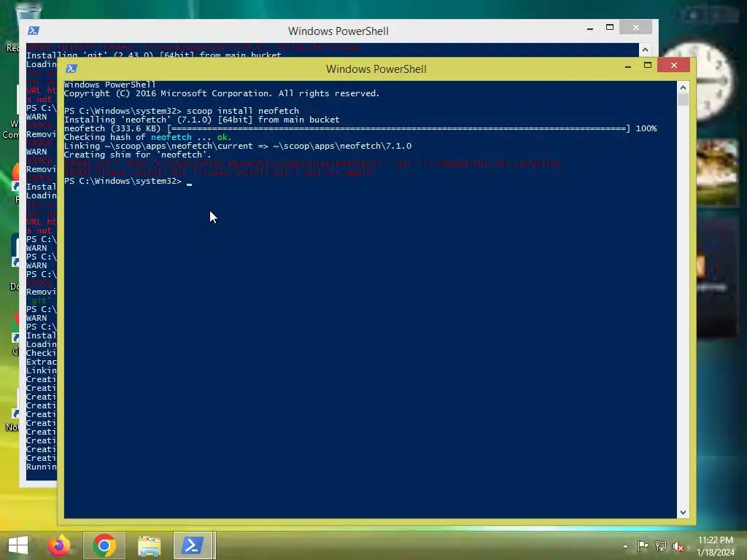This screenshot has height=560, width=747.
Task: Click the 'Checking hash of neofetch ... ok.' line
Action: pos(147,137)
